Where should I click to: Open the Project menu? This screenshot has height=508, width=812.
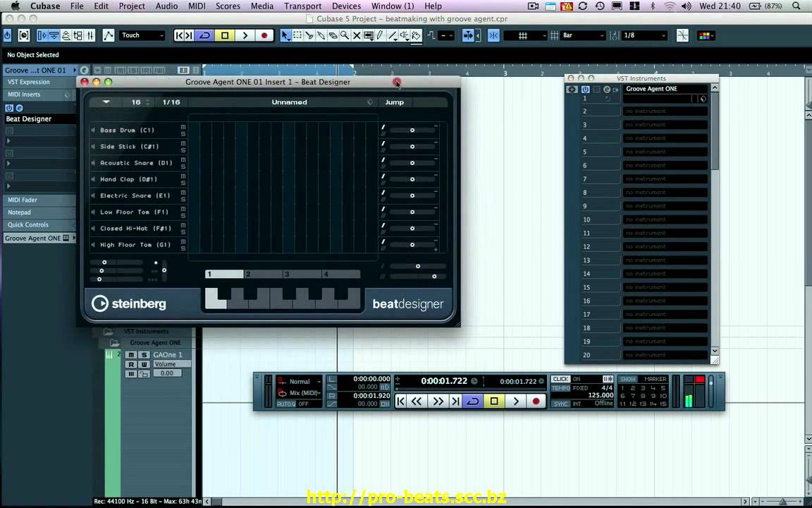(132, 6)
